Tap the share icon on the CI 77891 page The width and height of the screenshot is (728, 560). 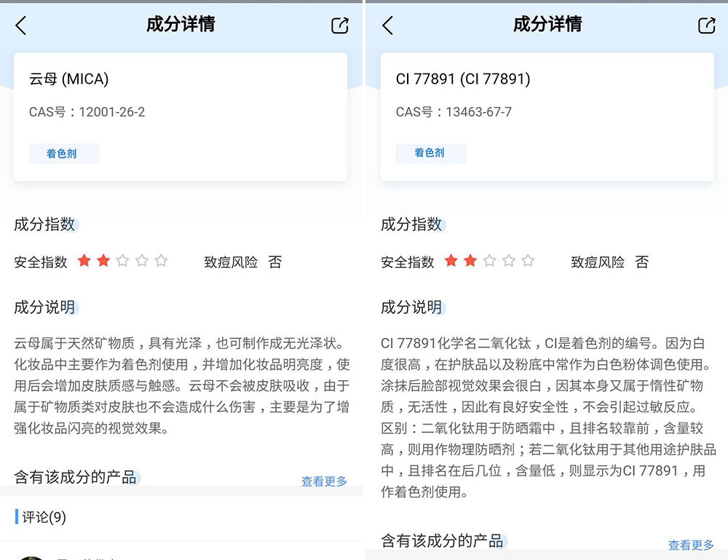point(705,24)
